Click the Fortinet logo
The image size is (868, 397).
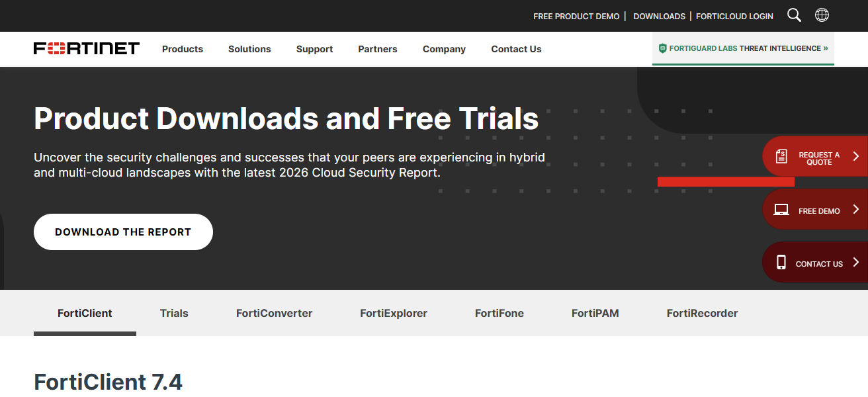point(87,48)
